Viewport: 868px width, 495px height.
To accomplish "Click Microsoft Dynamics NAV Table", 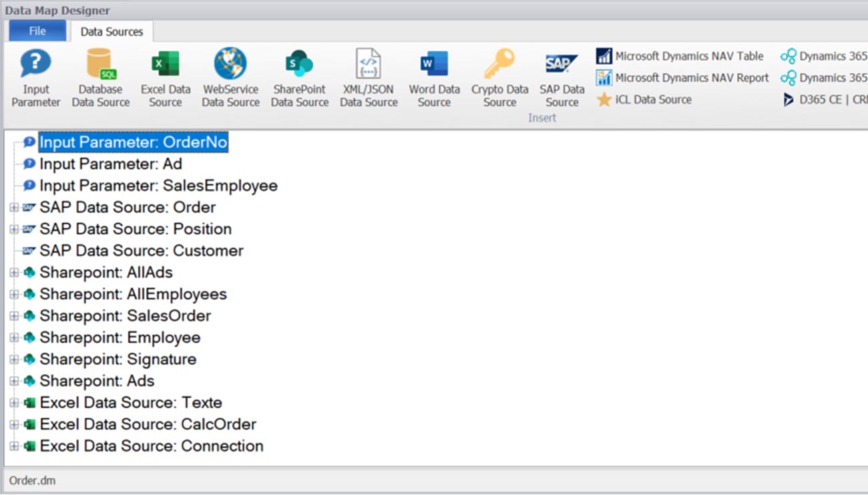I will 680,56.
